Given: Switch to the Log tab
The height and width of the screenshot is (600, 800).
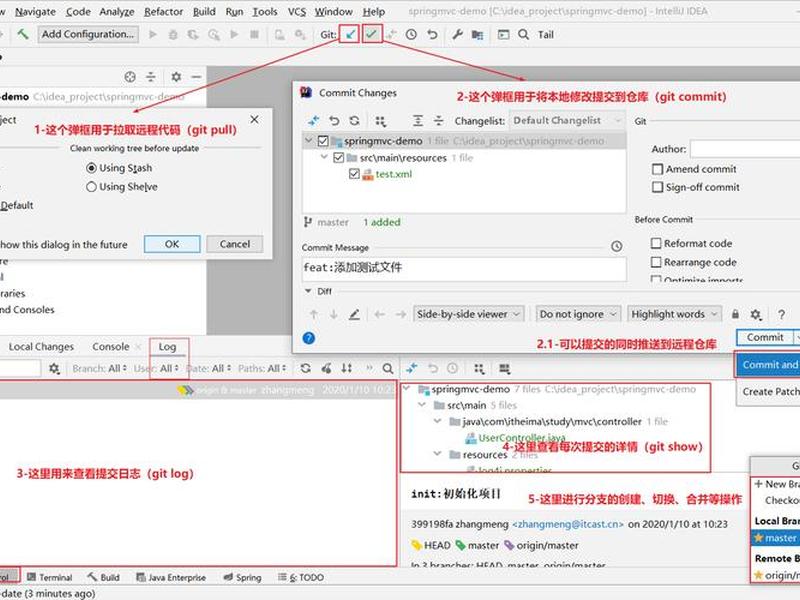Looking at the screenshot, I should point(167,347).
